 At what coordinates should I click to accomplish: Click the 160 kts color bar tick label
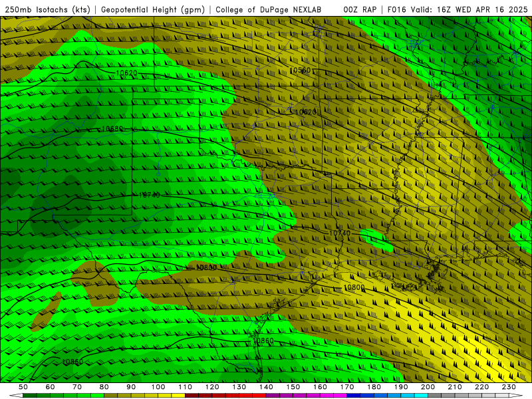(x=320, y=387)
